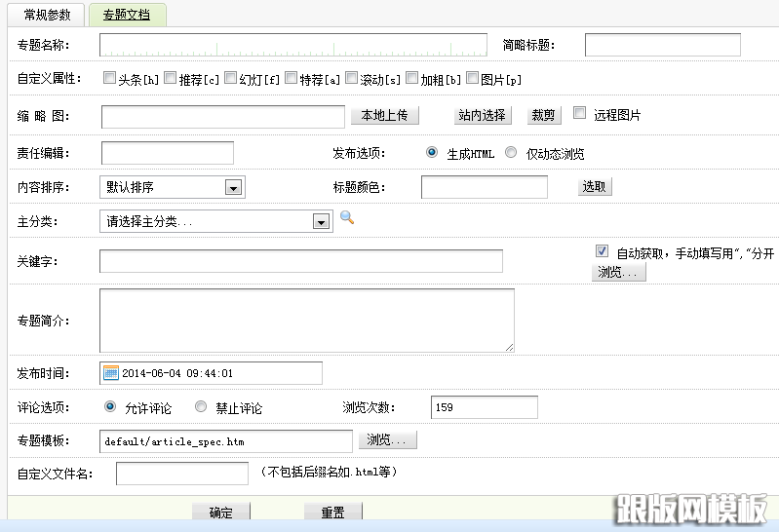Enable the 幻灯[f] checkbox

click(231, 78)
